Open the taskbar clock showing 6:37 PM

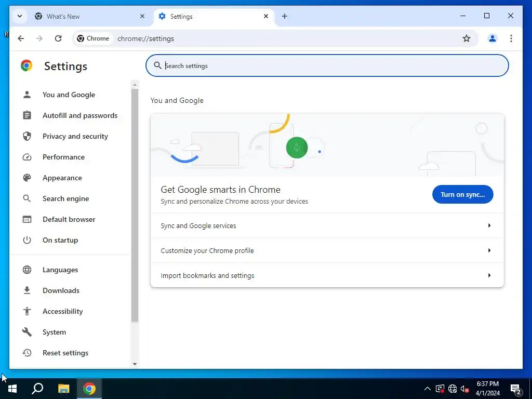click(487, 389)
